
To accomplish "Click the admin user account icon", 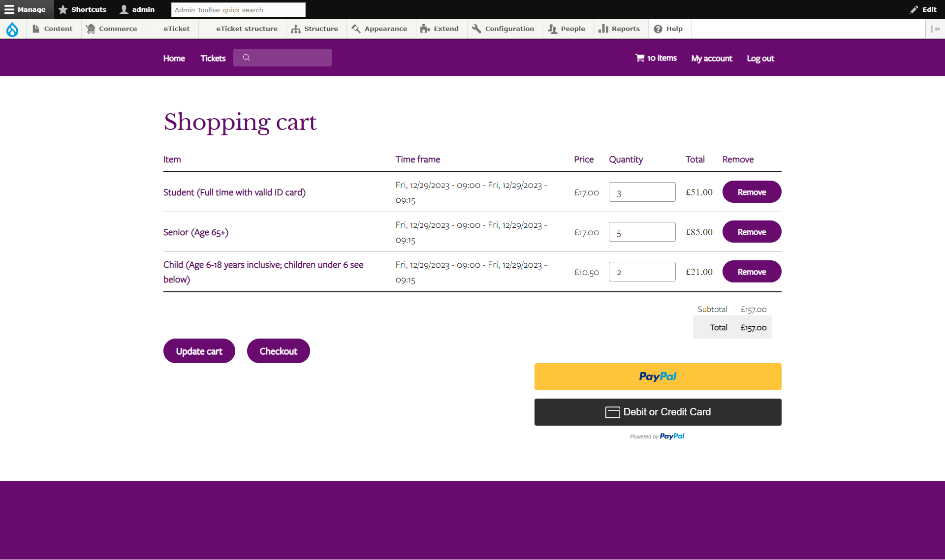I will point(124,9).
